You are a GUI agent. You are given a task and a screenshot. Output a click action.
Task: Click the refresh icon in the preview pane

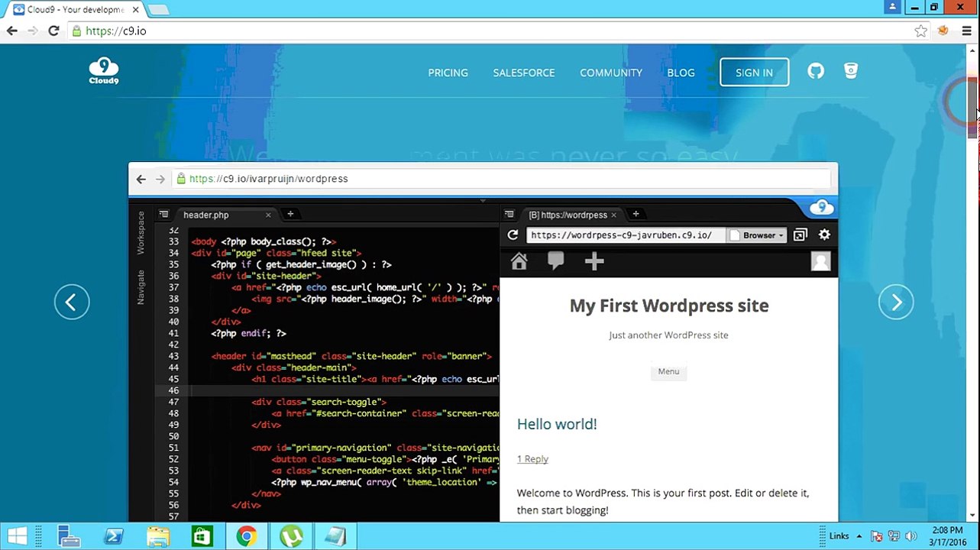(513, 235)
